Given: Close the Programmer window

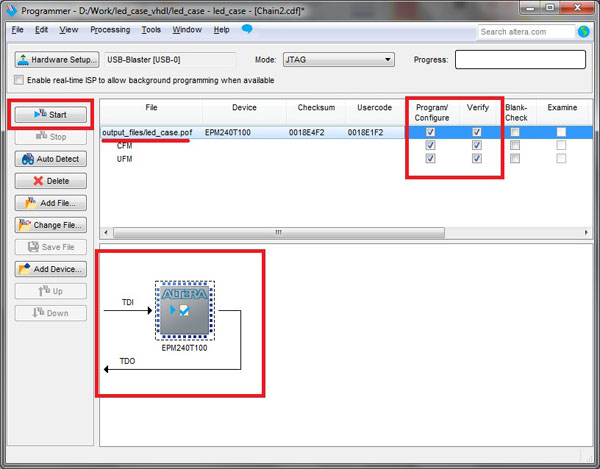Looking at the screenshot, I should click(x=577, y=8).
